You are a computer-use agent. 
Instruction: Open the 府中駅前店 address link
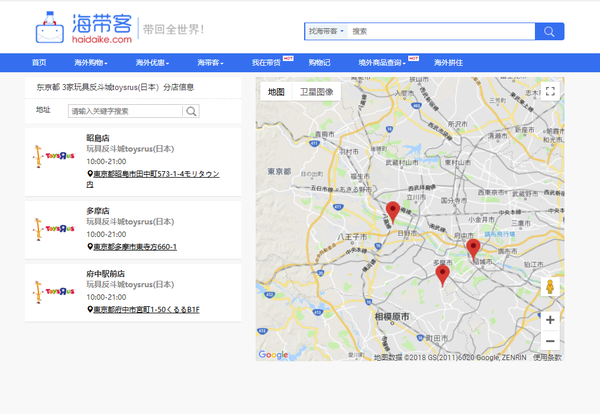[147, 310]
